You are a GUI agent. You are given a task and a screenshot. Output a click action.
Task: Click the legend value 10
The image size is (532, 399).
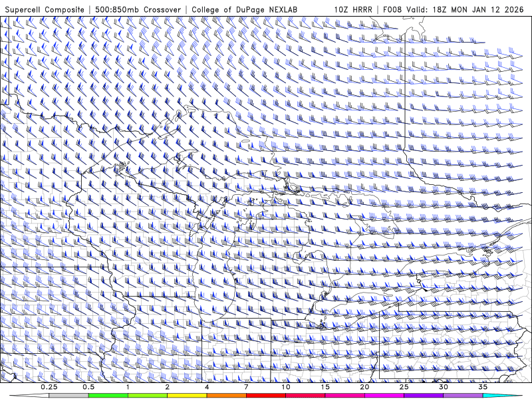[286, 387]
